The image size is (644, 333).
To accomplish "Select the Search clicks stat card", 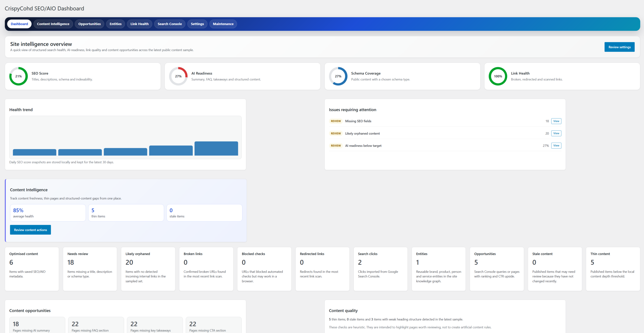I will click(x=381, y=269).
